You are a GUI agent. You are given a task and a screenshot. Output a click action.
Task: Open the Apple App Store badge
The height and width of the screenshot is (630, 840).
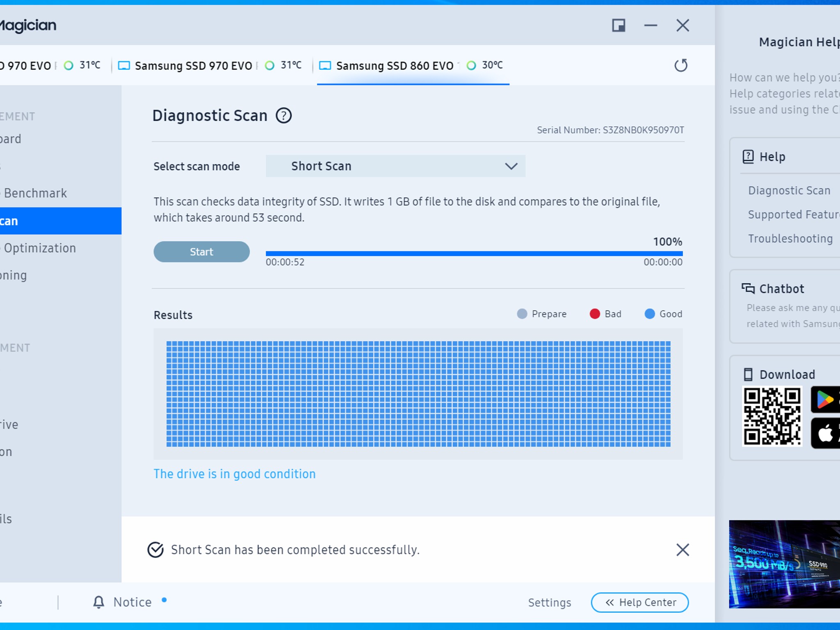click(825, 434)
